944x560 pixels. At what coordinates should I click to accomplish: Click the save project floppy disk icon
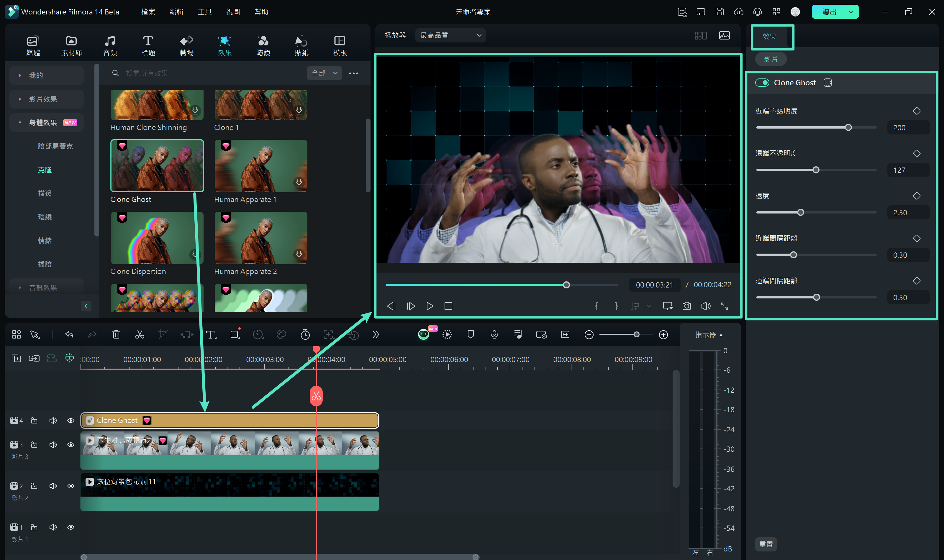720,12
